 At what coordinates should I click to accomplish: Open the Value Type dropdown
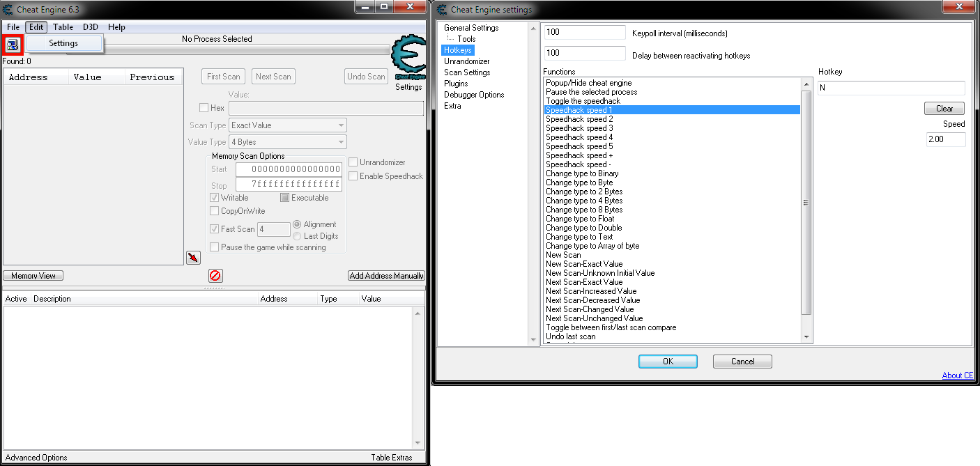287,141
